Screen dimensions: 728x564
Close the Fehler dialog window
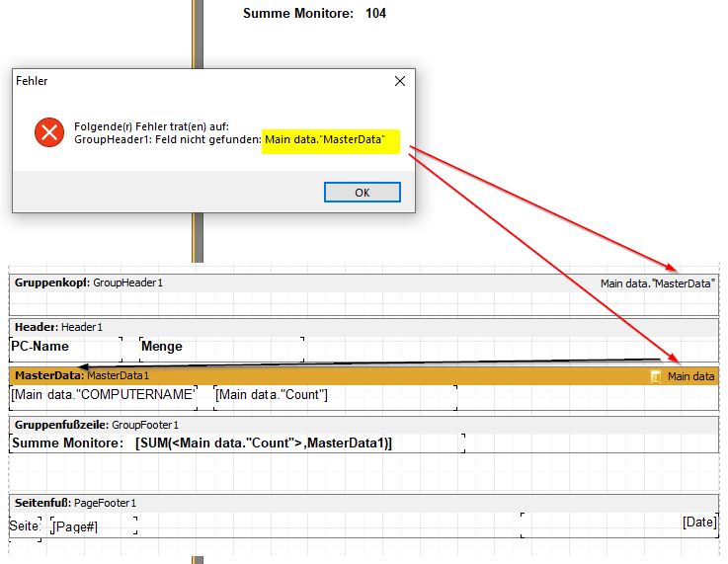399,81
